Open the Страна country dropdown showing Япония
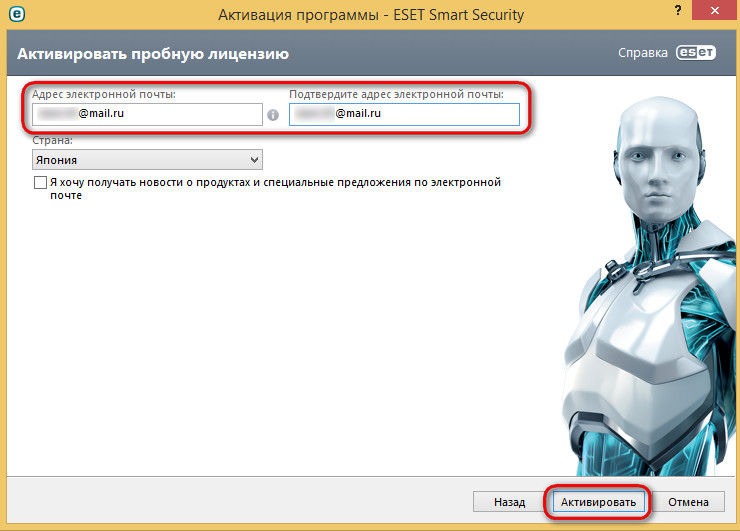This screenshot has height=531, width=740. [x=146, y=159]
